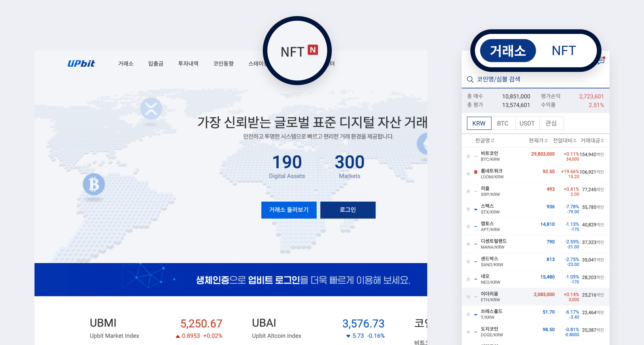Click the Bitcoin coin icon on map

(x=94, y=184)
